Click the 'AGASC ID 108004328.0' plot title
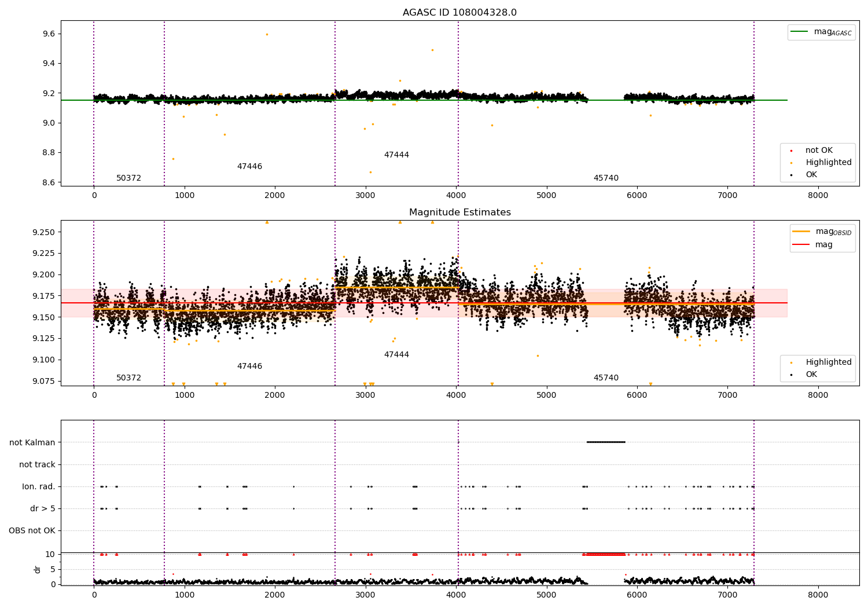This screenshot has width=868, height=608. [x=459, y=13]
